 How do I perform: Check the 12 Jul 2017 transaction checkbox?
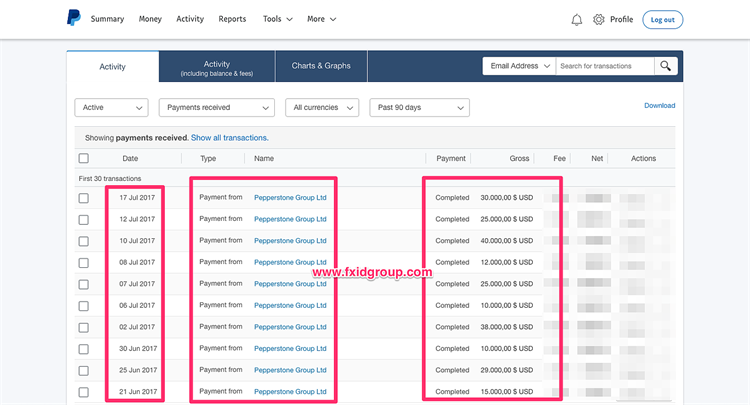[x=84, y=219]
